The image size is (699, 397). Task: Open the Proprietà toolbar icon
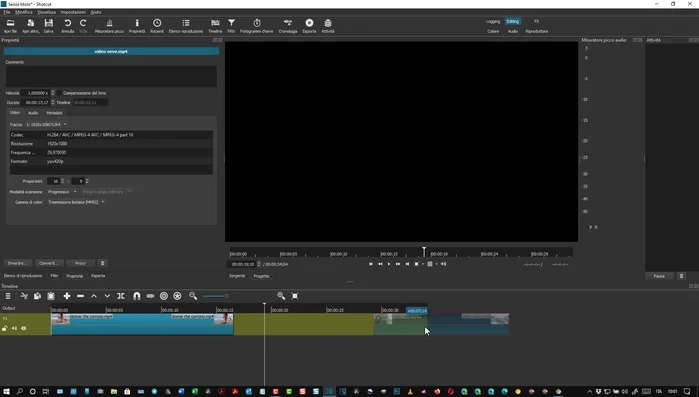click(137, 26)
